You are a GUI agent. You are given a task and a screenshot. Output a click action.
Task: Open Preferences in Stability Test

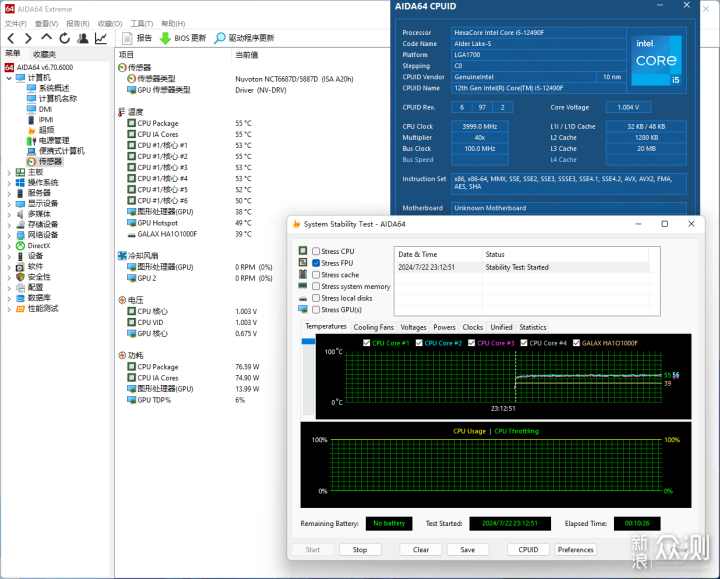[576, 550]
